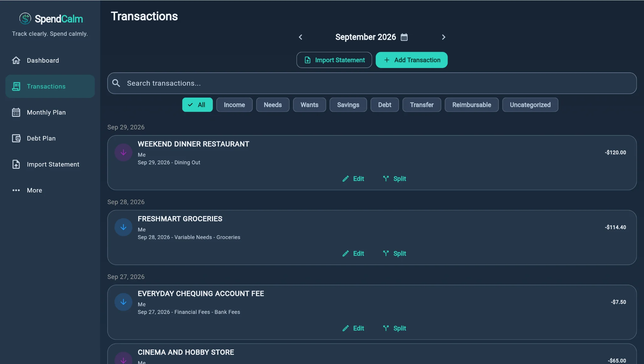This screenshot has width=644, height=364.
Task: Click the search magnifier icon
Action: coord(116,83)
